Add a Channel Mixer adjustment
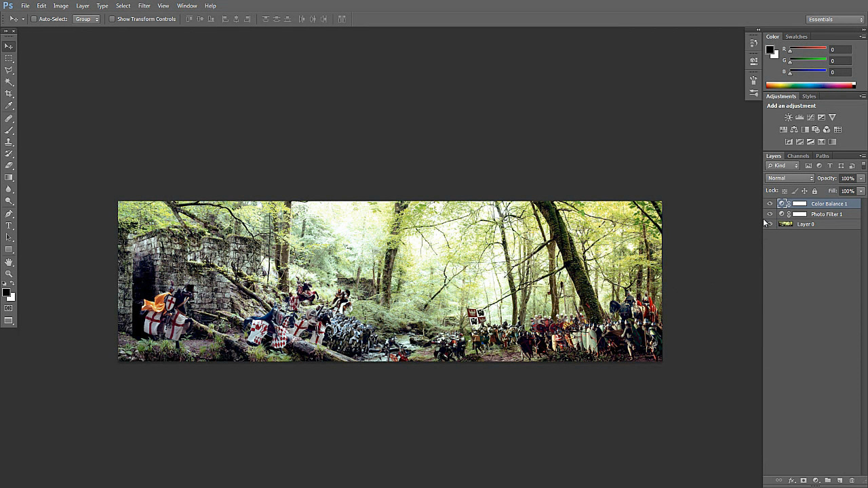 (827, 129)
